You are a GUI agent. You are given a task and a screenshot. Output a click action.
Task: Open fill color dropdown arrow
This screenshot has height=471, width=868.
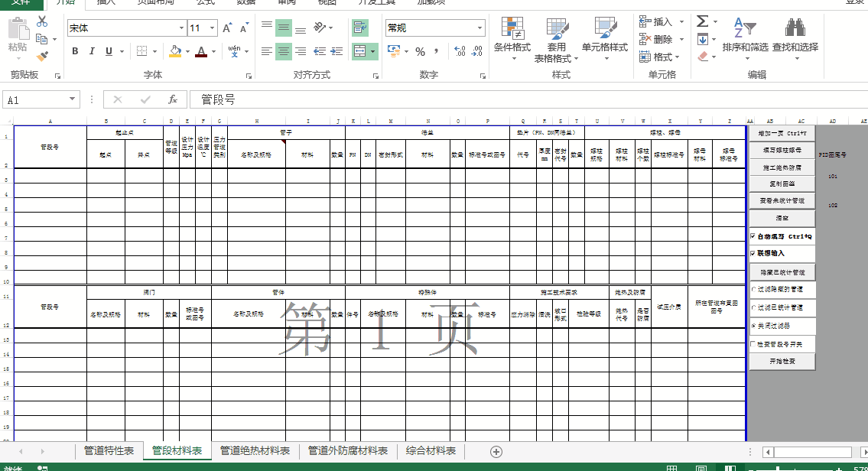coord(187,51)
